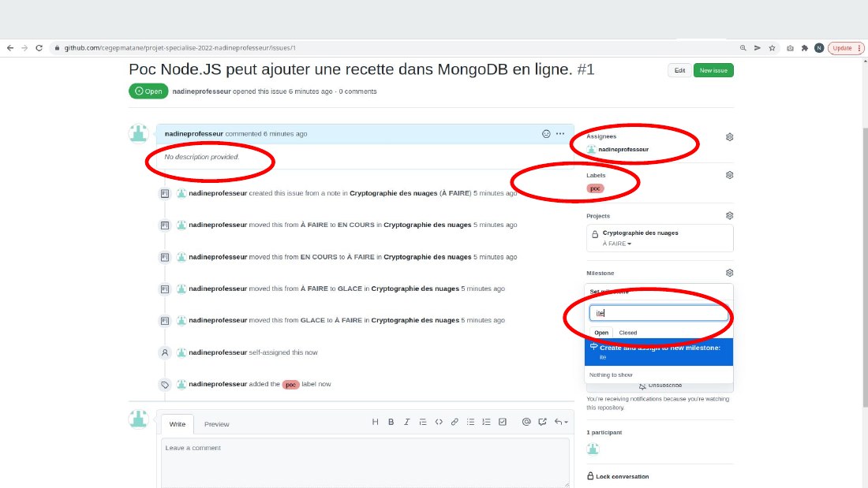Image resolution: width=868 pixels, height=488 pixels.
Task: Open project link in 'À FAIRE to EN COURS' event
Action: [x=428, y=225]
